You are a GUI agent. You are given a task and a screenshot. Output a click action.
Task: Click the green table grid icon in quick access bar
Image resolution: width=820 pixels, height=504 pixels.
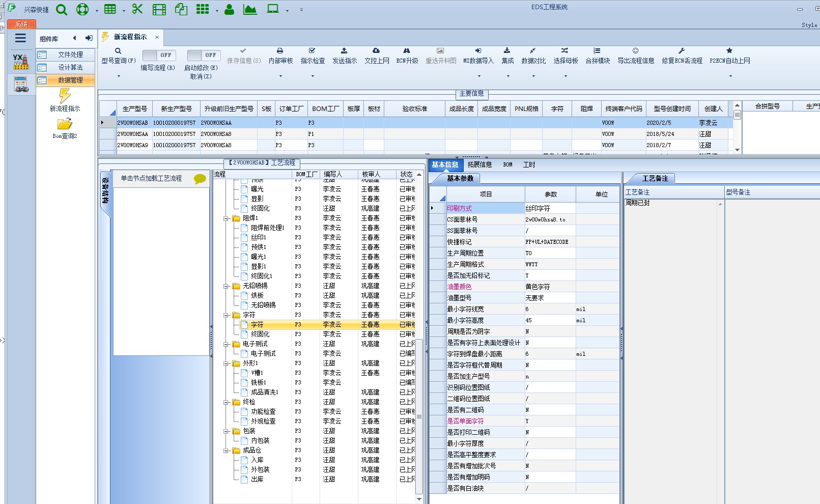click(x=110, y=9)
